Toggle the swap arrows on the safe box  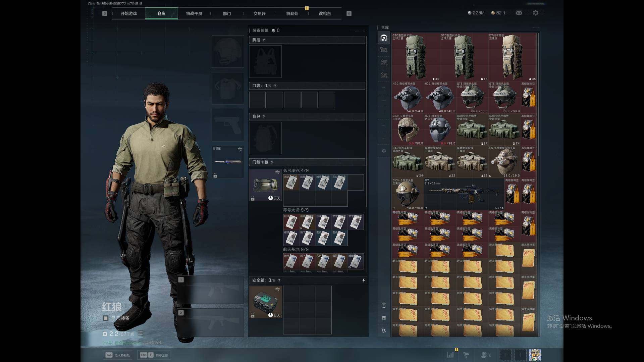point(277,289)
